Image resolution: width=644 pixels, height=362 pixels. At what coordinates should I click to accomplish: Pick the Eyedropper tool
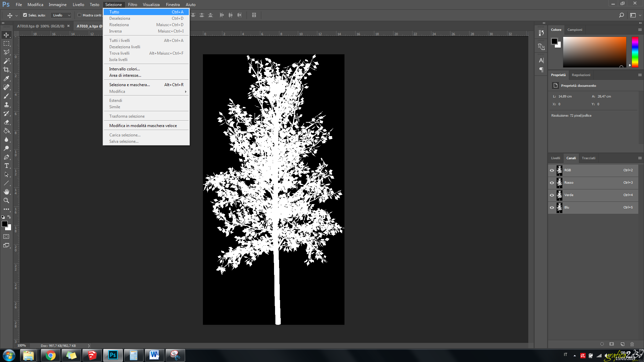[6, 78]
